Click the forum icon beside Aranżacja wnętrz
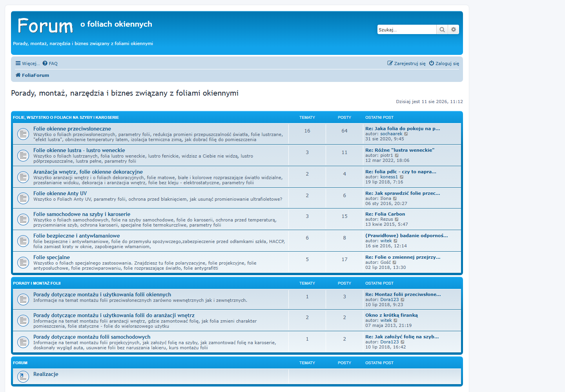 click(x=23, y=177)
